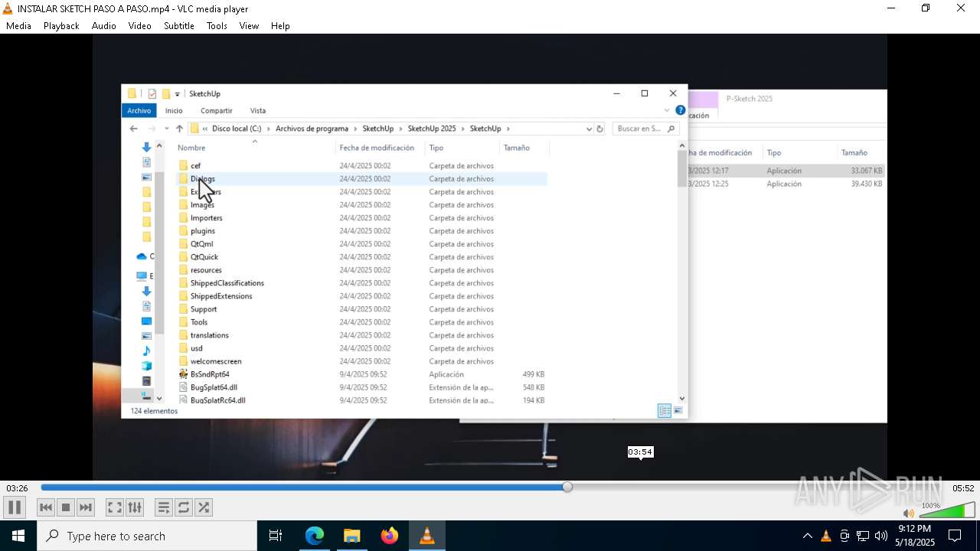Click the BugSplat64.dll file row
The height and width of the screenshot is (551, 980).
coord(361,387)
